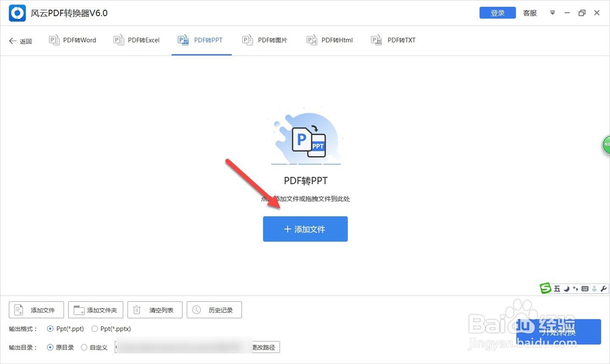Open 历史记录 history
Image resolution: width=610 pixels, height=364 pixels.
click(214, 310)
